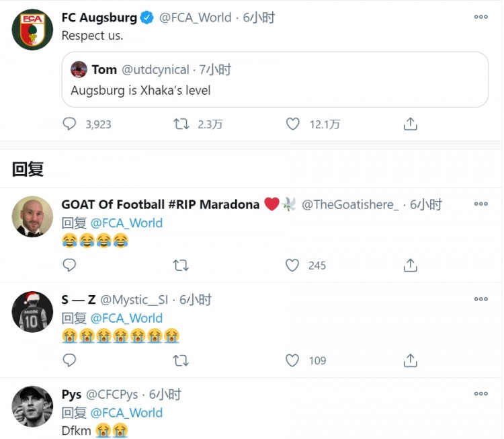Click @FCA_World mention in Pys reply
Screen dimensions: 504x439
pos(126,413)
